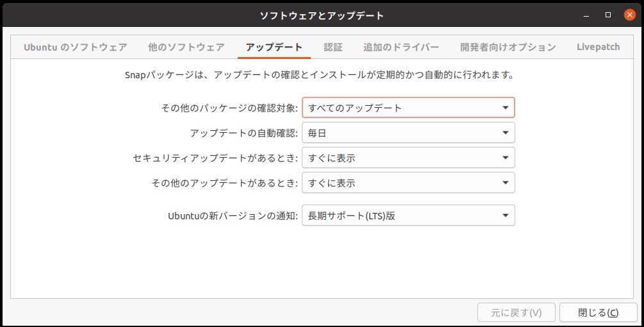The width and height of the screenshot is (644, 327).
Task: Open the セキュリティアップデートがあるとき dropdown
Action: click(408, 158)
